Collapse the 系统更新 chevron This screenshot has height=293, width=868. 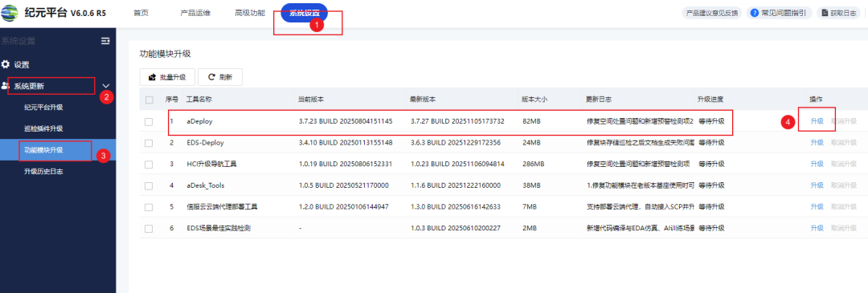[106, 86]
